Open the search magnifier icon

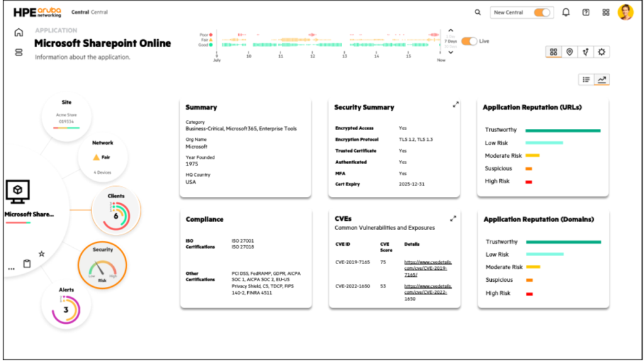478,12
